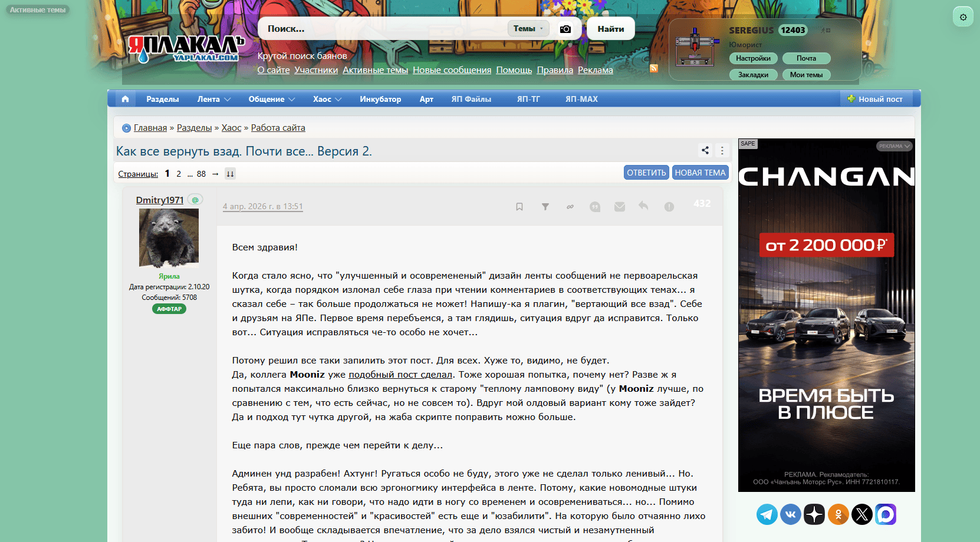Click the camera image search icon

[x=565, y=29]
